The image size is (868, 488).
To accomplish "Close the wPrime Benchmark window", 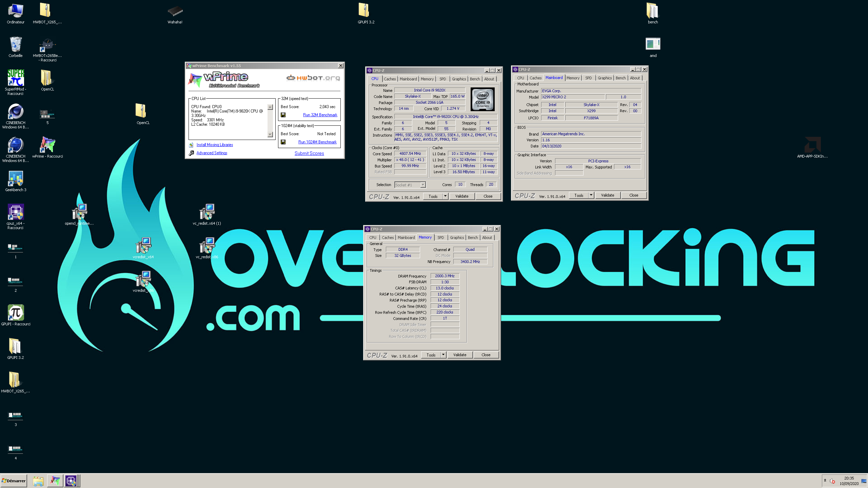I will (341, 65).
